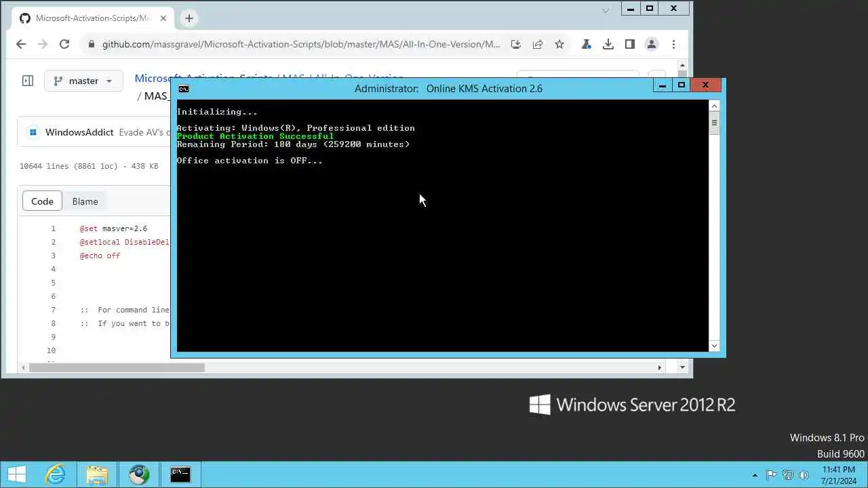Click 'Activating: Windows(R), Professional edition' line
868x488 pixels.
coord(296,128)
